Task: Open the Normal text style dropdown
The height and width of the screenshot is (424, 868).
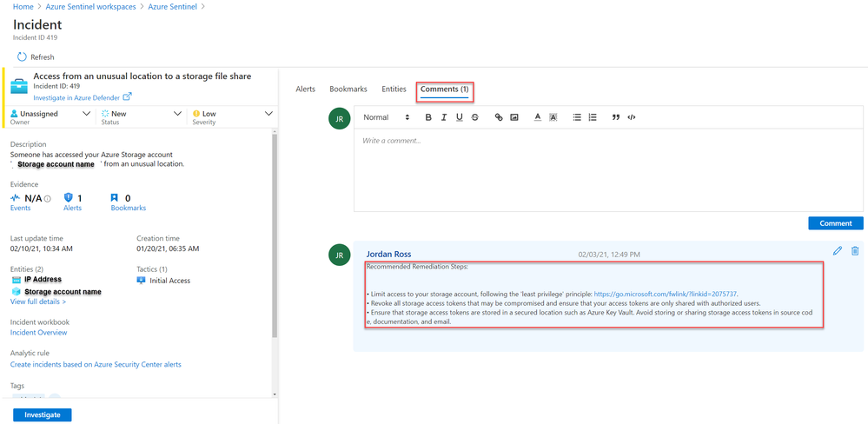Action: (x=387, y=117)
